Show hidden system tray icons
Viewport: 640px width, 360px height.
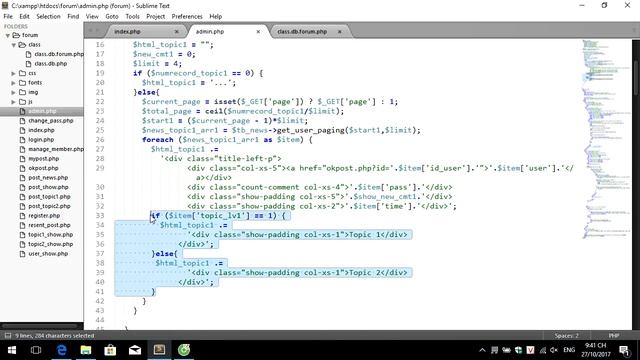point(482,350)
